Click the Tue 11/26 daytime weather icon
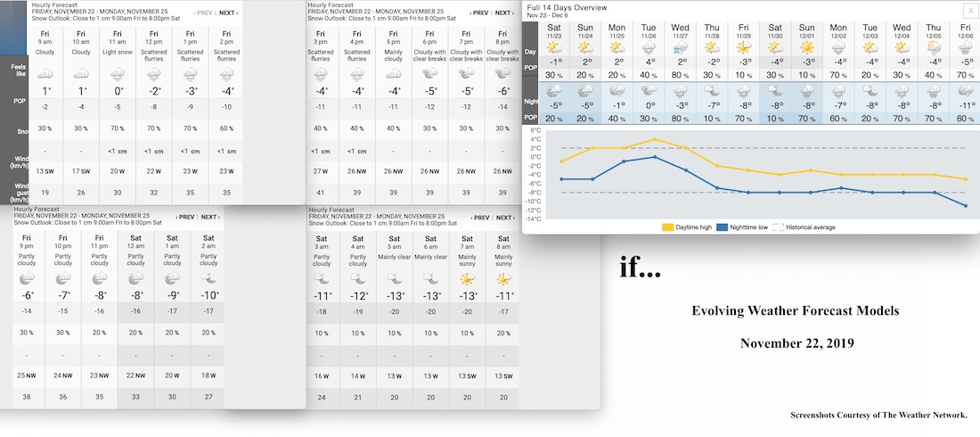980x437 pixels. (649, 47)
